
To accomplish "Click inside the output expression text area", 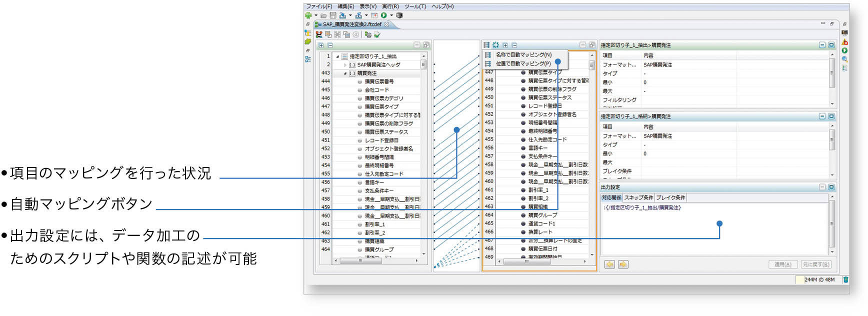I will pos(714,229).
